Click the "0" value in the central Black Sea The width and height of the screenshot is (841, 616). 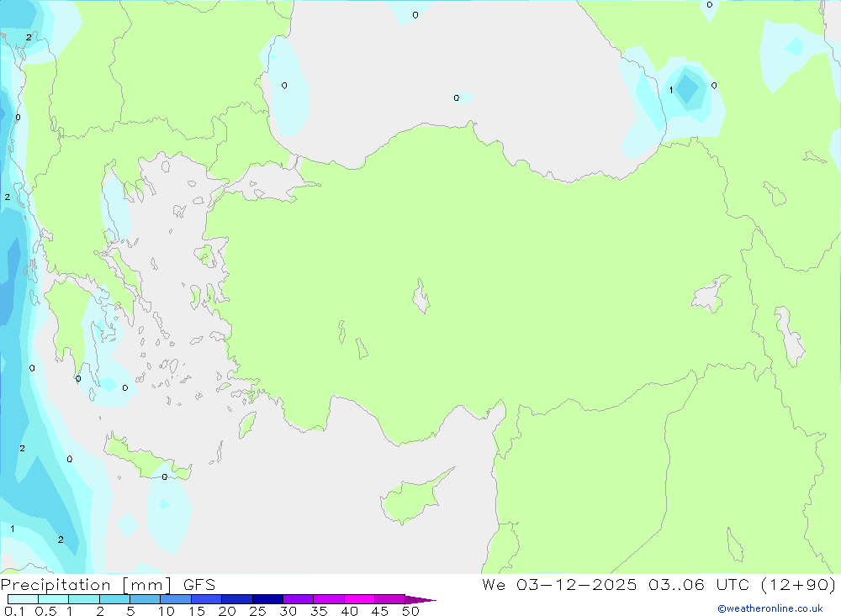pos(457,98)
